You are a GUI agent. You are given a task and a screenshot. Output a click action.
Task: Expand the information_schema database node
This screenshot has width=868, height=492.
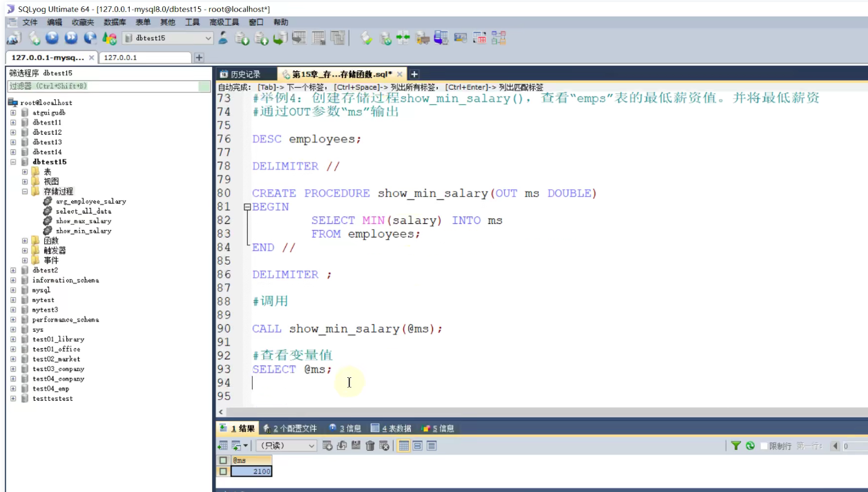coord(13,281)
